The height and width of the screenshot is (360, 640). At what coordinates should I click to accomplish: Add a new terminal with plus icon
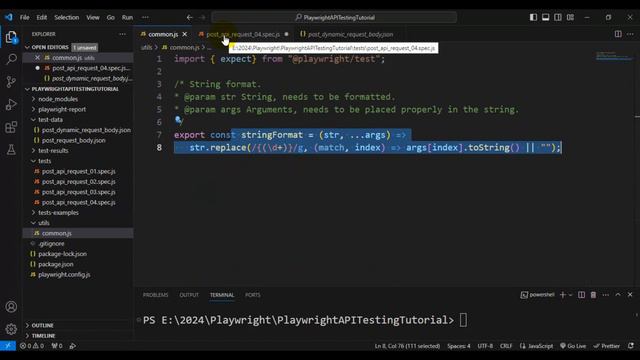562,295
